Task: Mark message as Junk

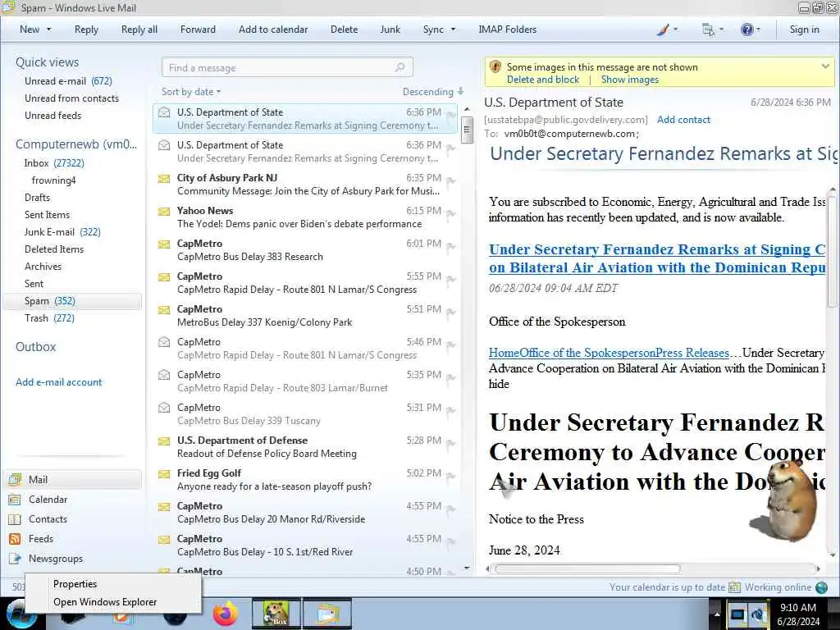Action: pos(390,30)
